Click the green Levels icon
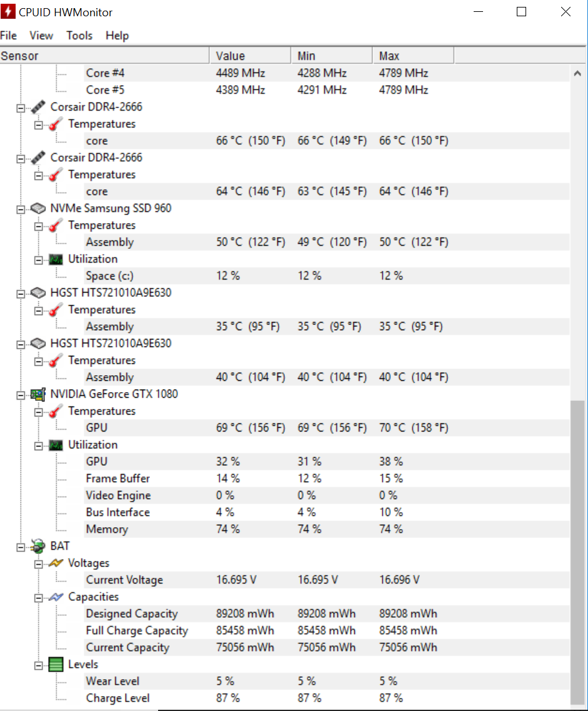The width and height of the screenshot is (588, 711). (x=56, y=664)
